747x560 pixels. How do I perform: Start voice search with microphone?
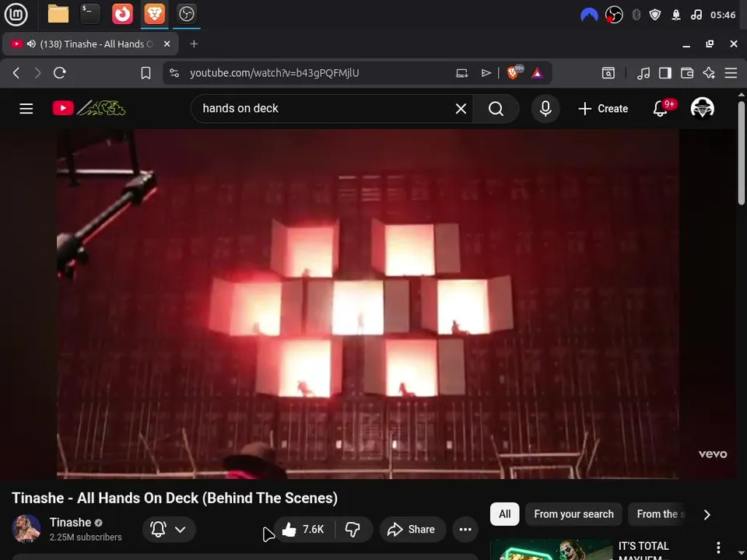[x=545, y=109]
